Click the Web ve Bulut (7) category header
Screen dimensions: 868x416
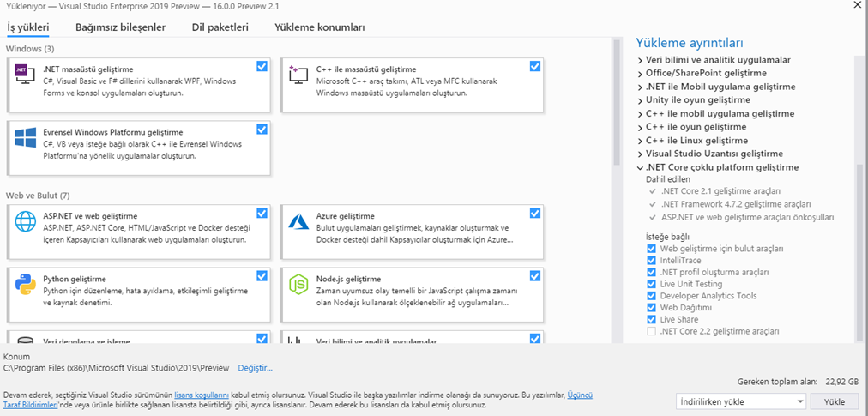[38, 196]
